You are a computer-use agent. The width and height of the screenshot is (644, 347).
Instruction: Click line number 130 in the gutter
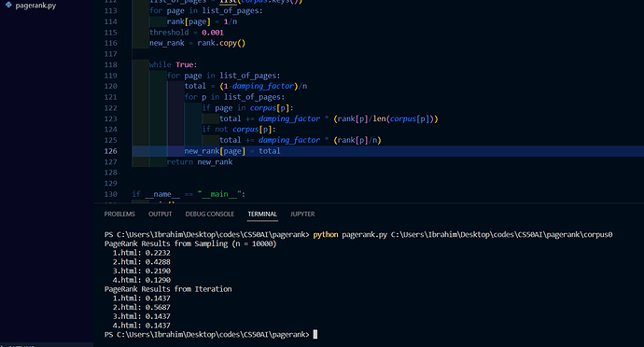point(110,194)
